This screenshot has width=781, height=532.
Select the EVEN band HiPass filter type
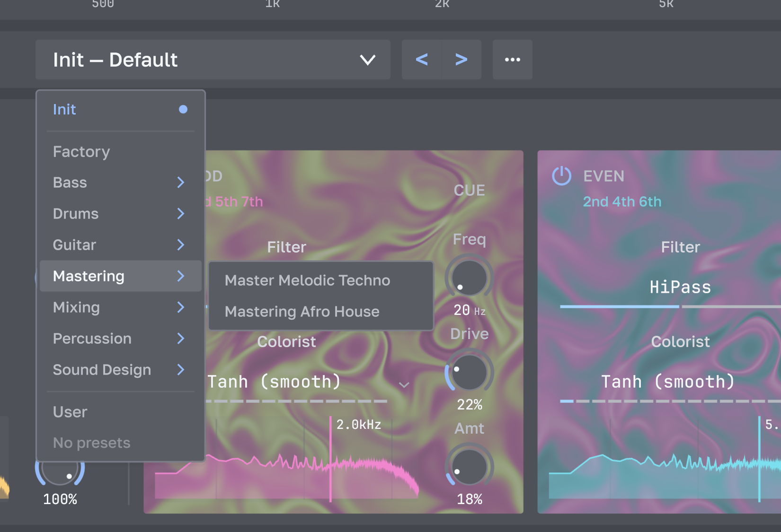coord(680,287)
